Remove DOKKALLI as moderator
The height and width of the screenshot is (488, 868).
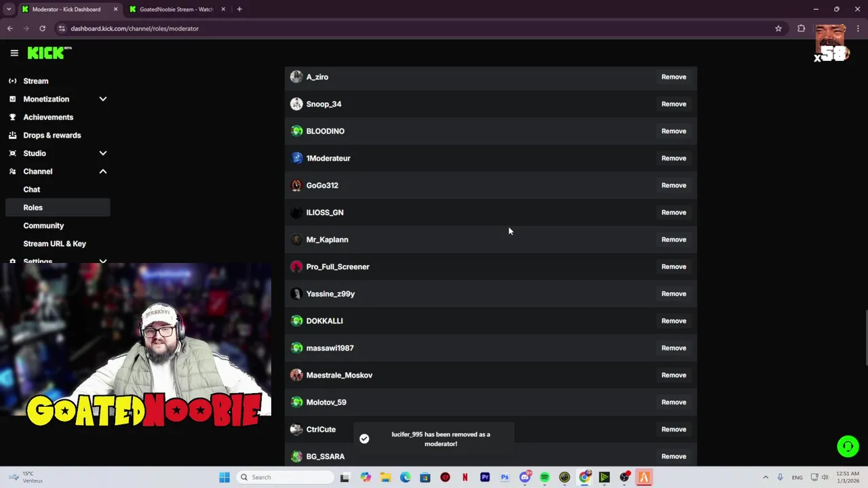pos(673,321)
